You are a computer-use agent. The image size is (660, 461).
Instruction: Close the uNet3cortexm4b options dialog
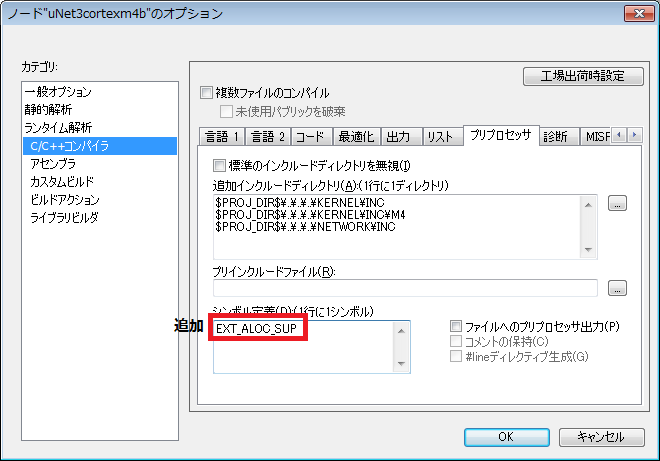click(x=634, y=14)
